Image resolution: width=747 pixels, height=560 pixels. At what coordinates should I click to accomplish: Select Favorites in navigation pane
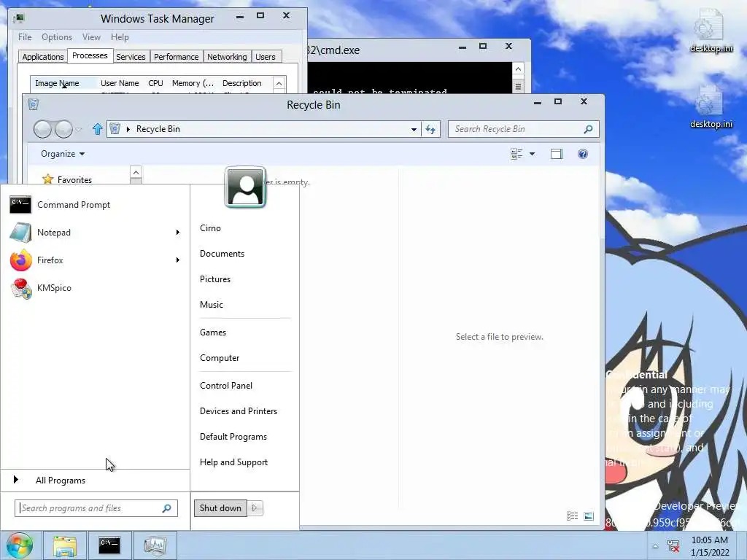(74, 180)
